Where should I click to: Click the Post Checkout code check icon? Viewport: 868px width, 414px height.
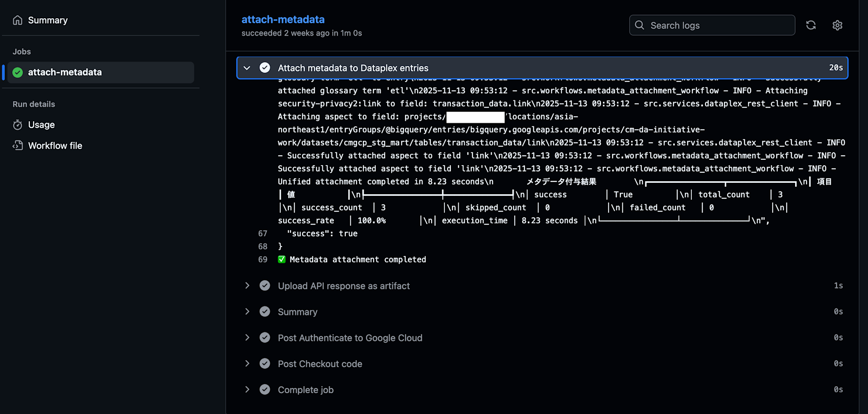click(x=265, y=364)
